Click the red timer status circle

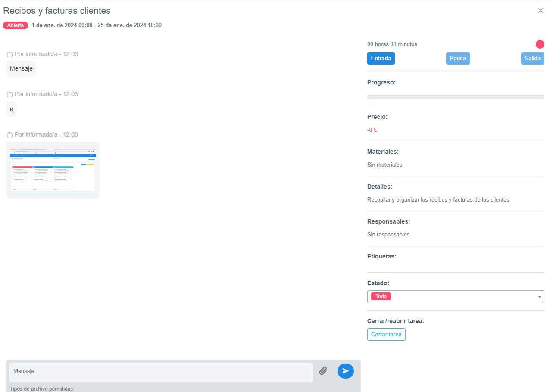click(540, 44)
